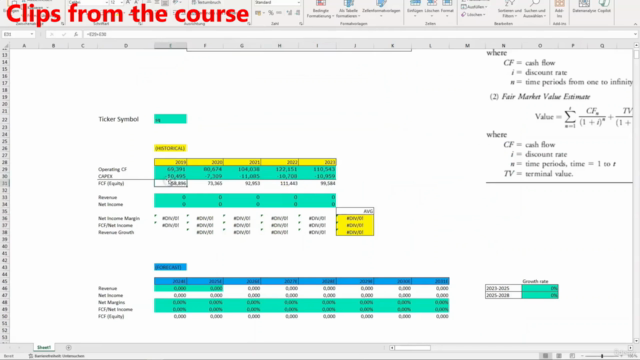Click the Löschen cells button in Zellen group
Screen dimensions: 640x360
click(x=431, y=9)
